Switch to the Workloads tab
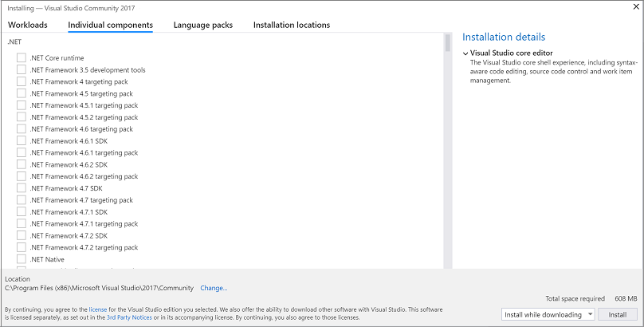Image resolution: width=644 pixels, height=327 pixels. point(28,25)
